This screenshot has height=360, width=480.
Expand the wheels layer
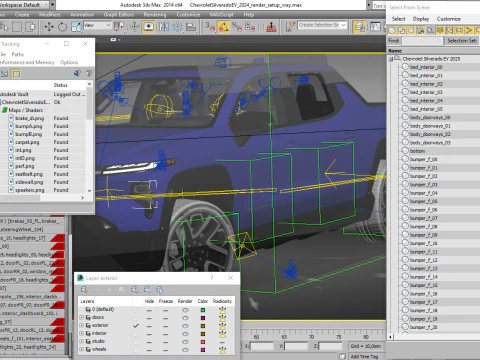click(x=81, y=349)
